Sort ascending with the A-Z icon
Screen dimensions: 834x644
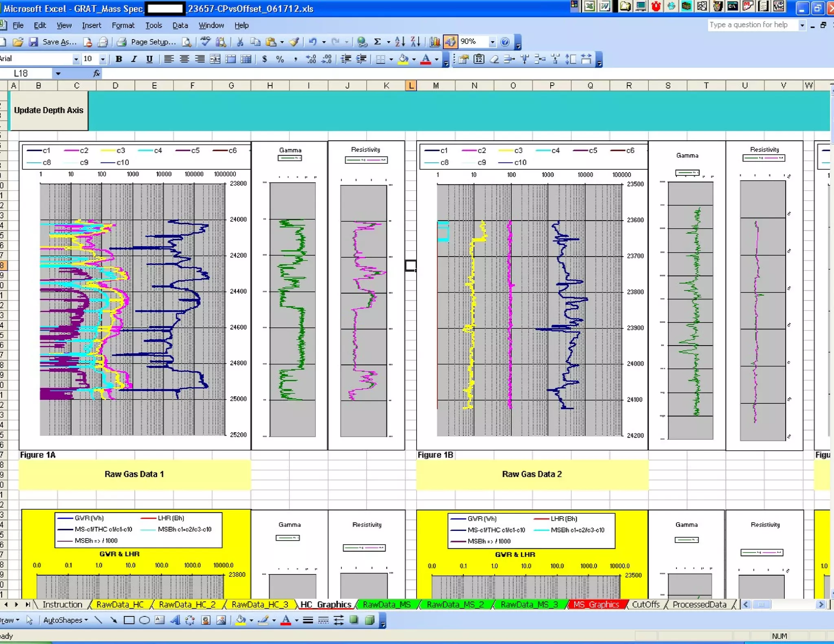point(399,42)
